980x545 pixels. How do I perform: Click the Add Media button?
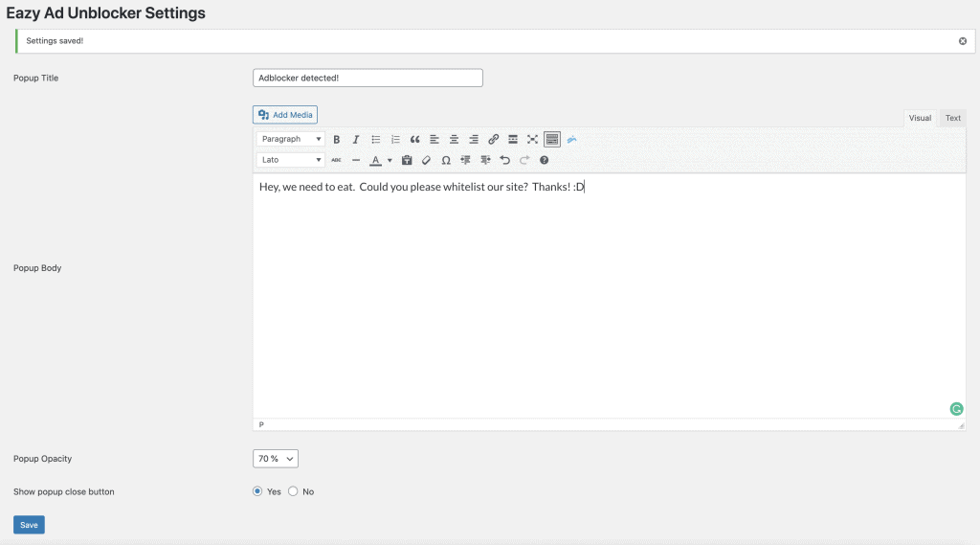click(x=285, y=115)
